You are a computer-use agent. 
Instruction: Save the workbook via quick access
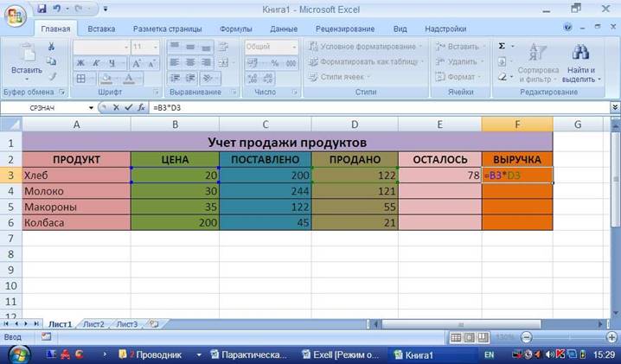[x=42, y=9]
